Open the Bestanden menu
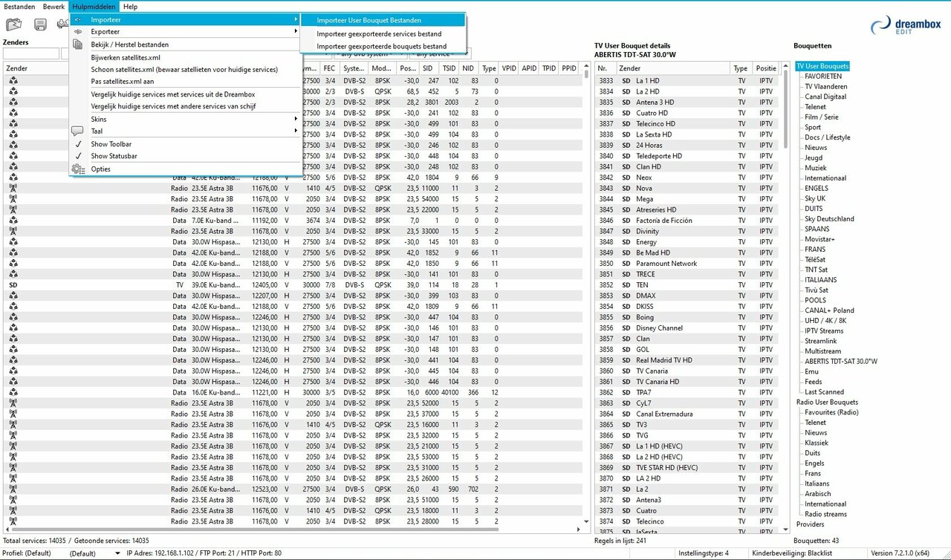This screenshot has height=560, width=951. 19,7
